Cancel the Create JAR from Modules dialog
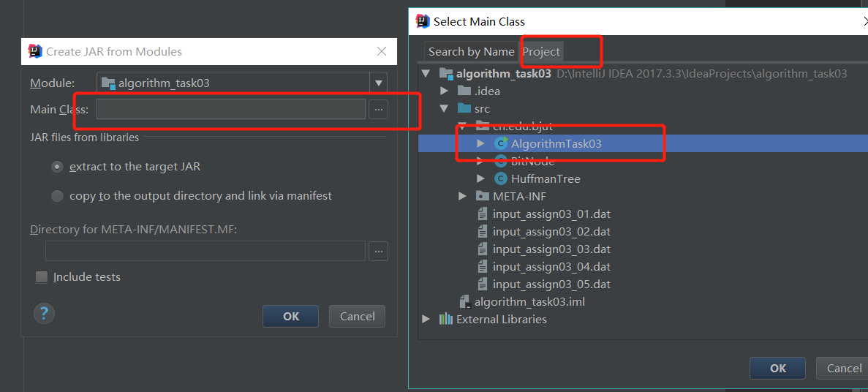The width and height of the screenshot is (868, 392). [x=357, y=316]
